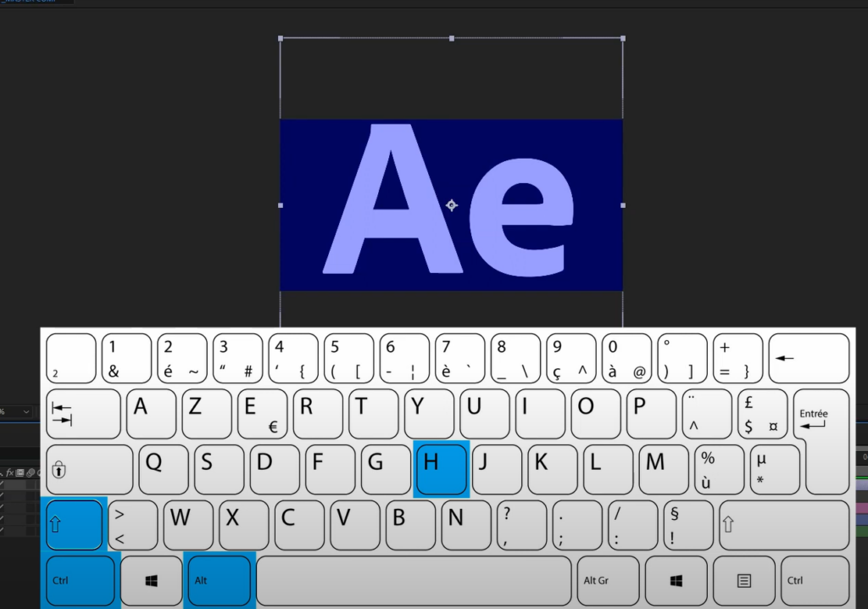This screenshot has width=868, height=609.
Task: Click the fx effects switch column icon
Action: [x=9, y=472]
